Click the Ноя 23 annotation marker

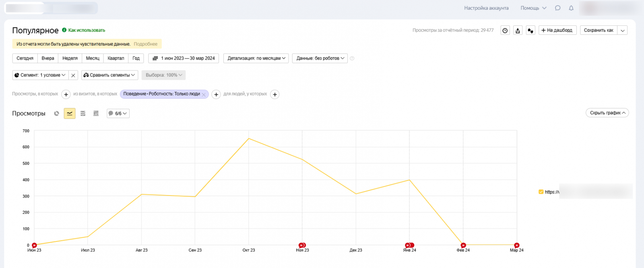[301, 245]
